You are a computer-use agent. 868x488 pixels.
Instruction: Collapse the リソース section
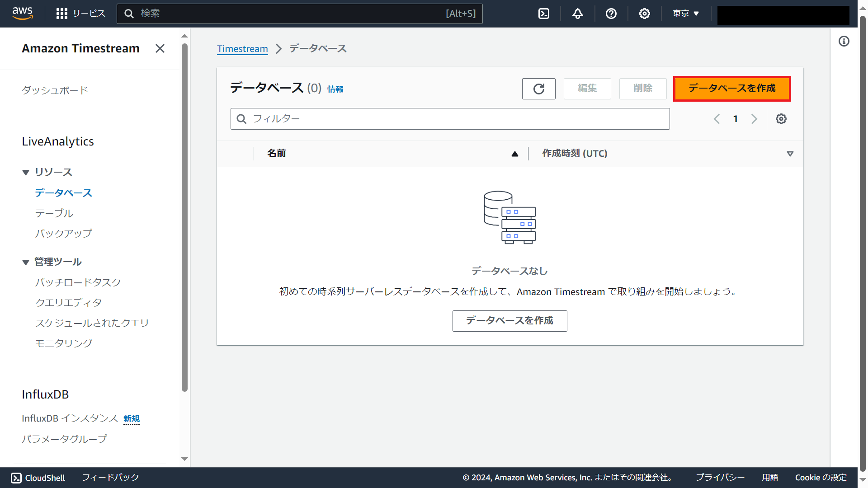pyautogui.click(x=26, y=172)
